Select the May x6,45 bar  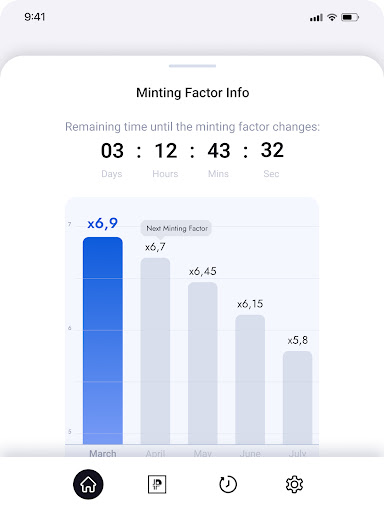click(x=203, y=363)
